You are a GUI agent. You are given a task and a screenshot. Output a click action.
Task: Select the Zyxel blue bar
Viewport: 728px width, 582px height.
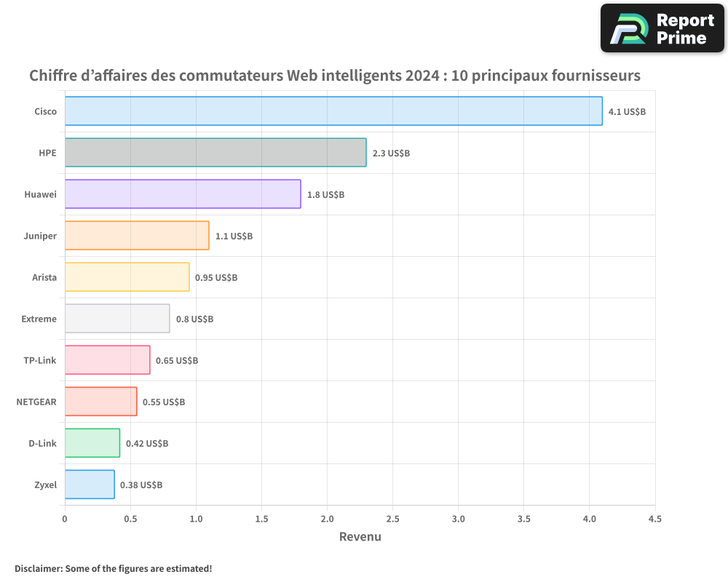(89, 485)
